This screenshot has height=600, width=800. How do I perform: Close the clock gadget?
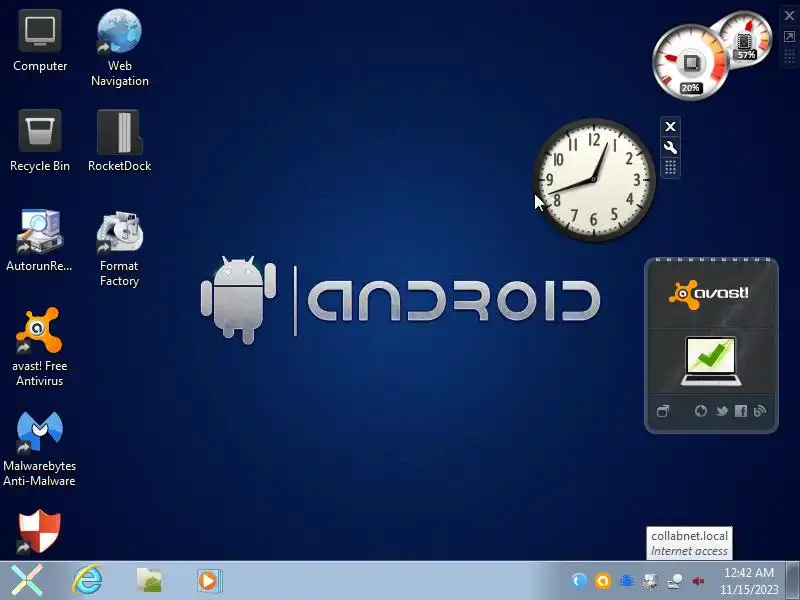(x=670, y=127)
